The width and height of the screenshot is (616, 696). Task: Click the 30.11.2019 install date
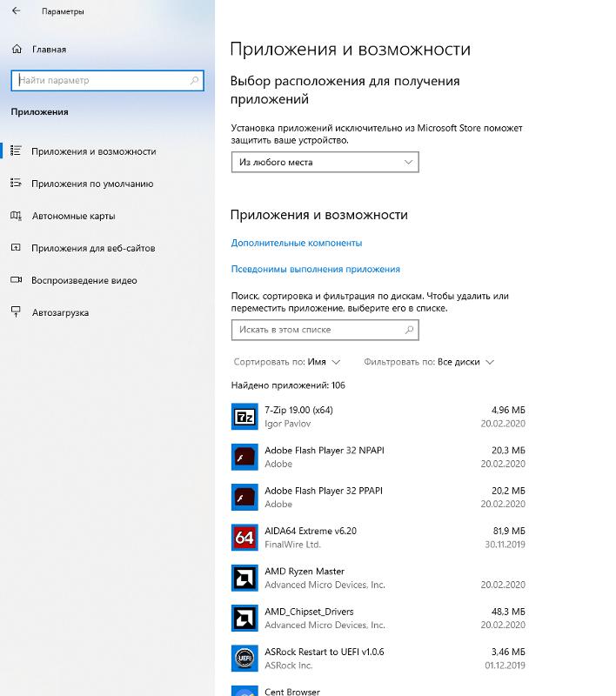coord(505,545)
